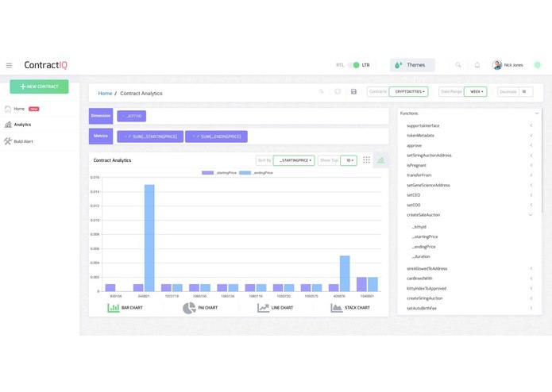Expand the sireAllowedToAddress function
552x392 pixels.
point(531,268)
